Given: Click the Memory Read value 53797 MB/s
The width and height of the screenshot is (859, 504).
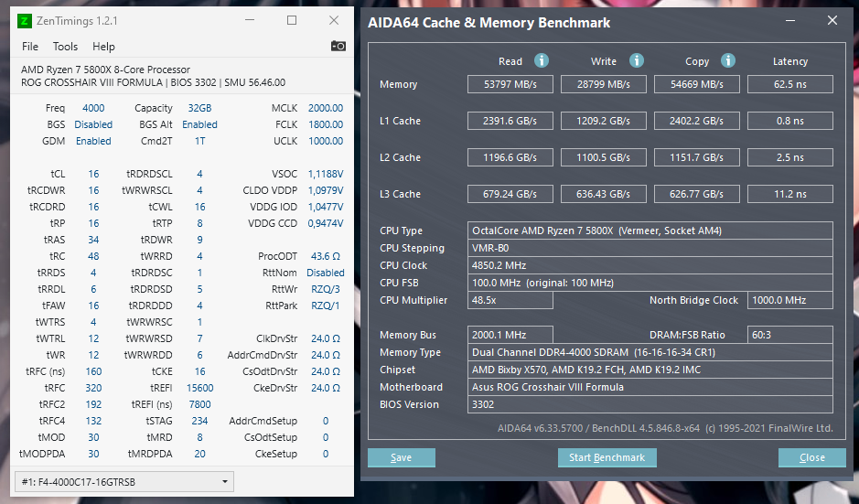Looking at the screenshot, I should click(510, 84).
